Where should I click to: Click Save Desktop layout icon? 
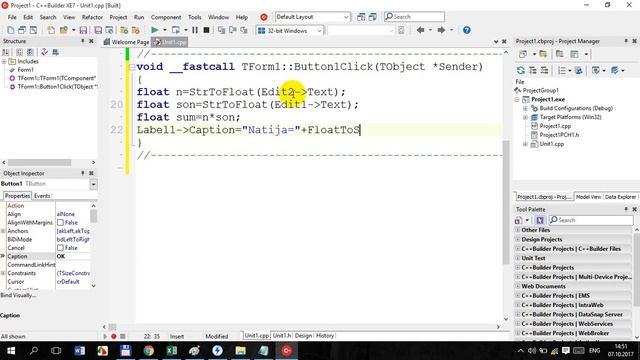pyautogui.click(x=361, y=17)
